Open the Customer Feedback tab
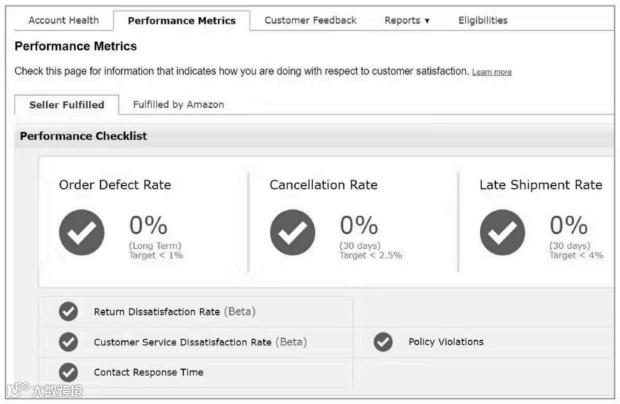The height and width of the screenshot is (404, 620). point(310,20)
